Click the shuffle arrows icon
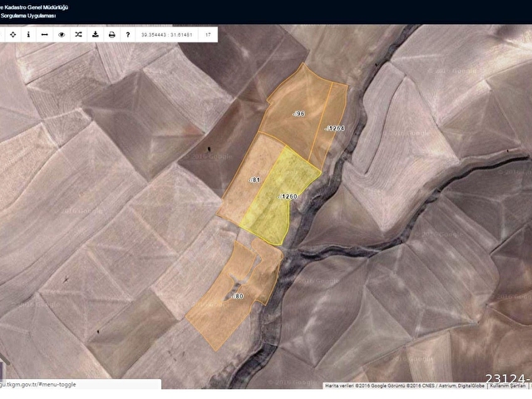Image resolution: width=532 pixels, height=399 pixels. 78,35
